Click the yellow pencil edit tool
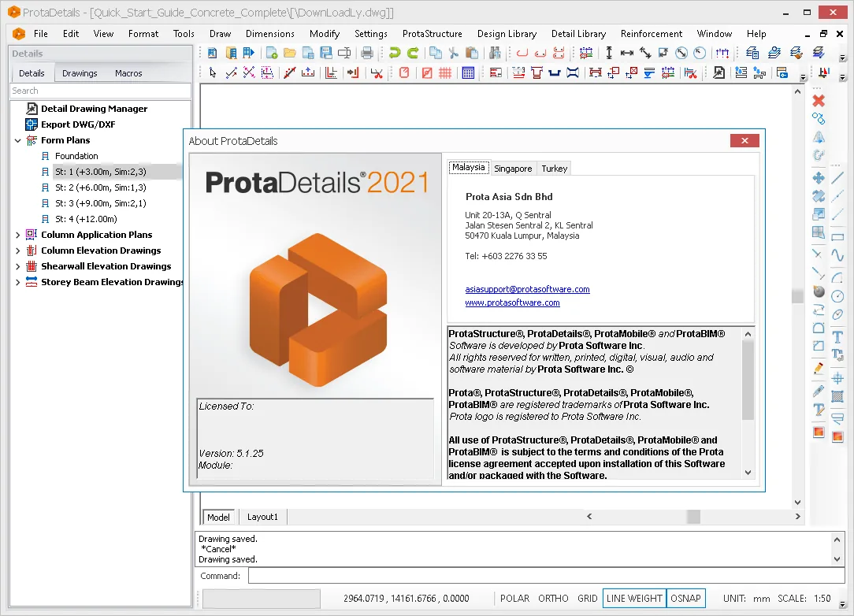The height and width of the screenshot is (616, 854). point(818,369)
